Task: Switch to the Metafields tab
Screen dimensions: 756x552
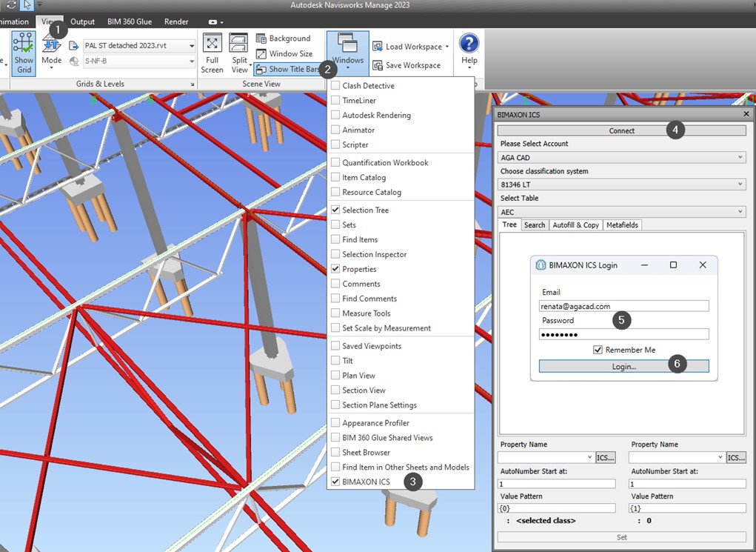Action: point(623,225)
